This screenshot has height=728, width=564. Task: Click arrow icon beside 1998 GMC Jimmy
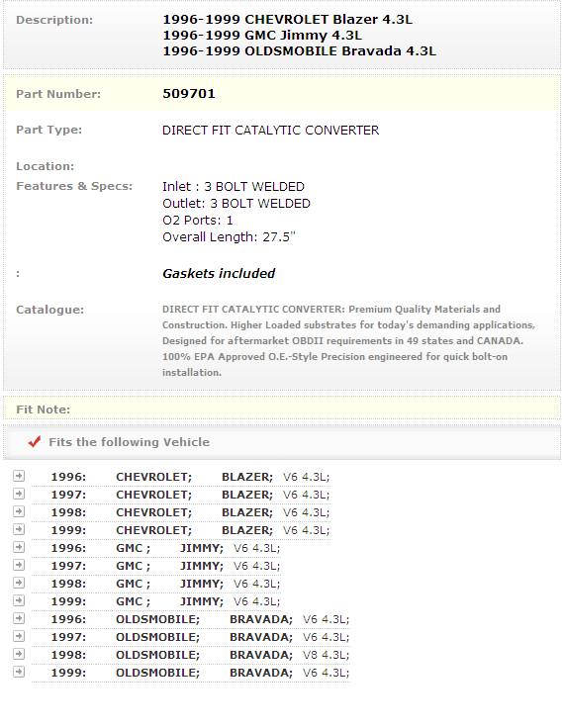click(x=19, y=583)
